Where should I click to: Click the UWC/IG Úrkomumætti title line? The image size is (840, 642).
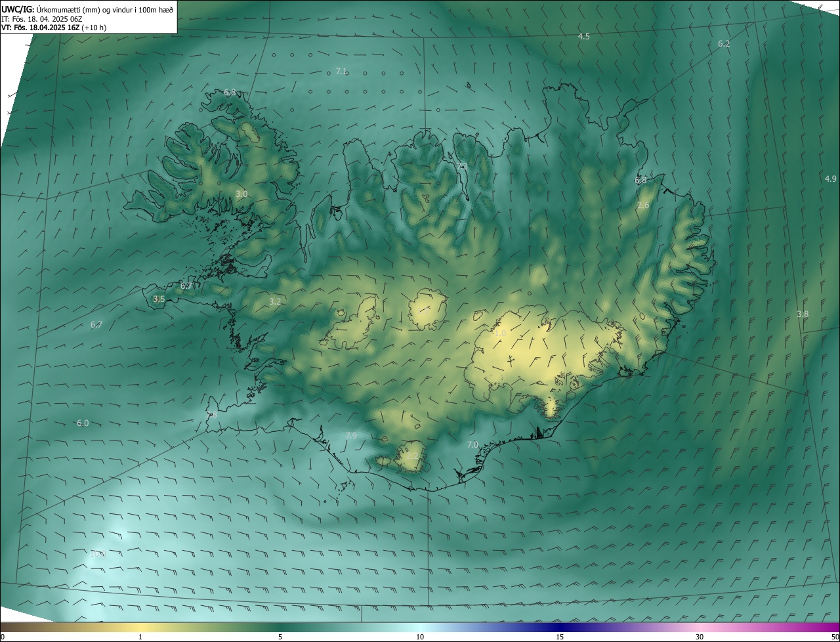point(87,9)
